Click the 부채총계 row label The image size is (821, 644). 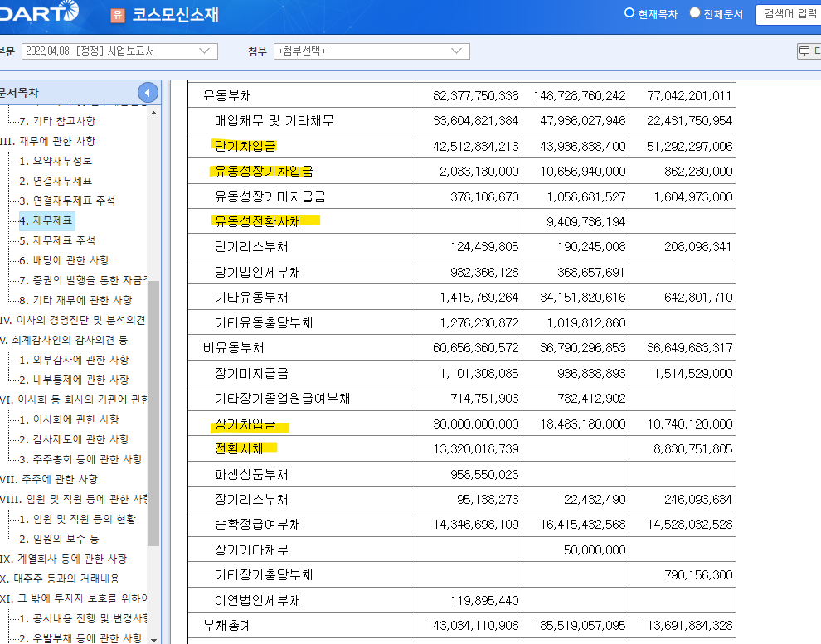(227, 625)
